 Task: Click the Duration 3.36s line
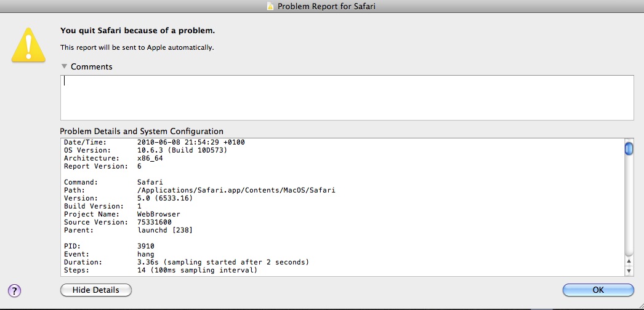pos(187,262)
